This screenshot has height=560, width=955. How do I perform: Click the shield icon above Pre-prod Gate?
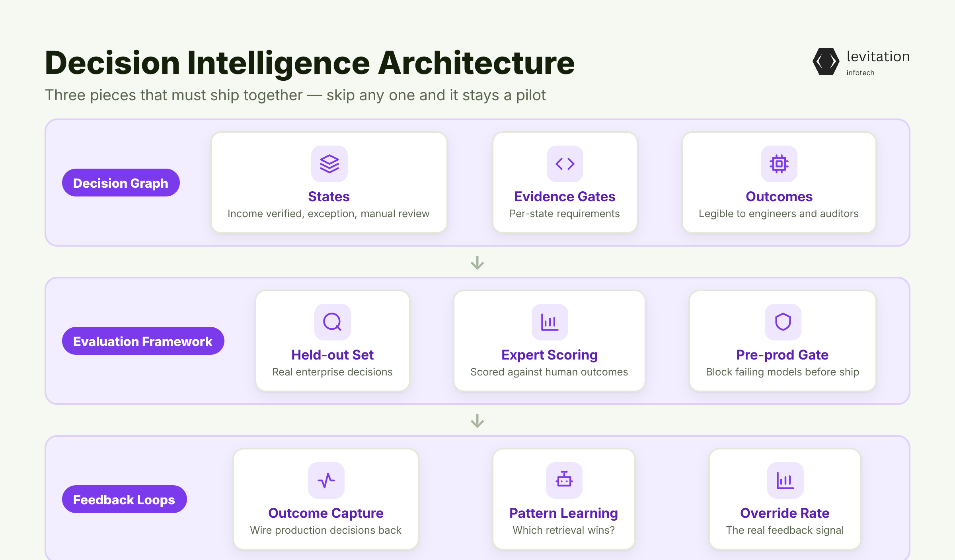coord(783,322)
